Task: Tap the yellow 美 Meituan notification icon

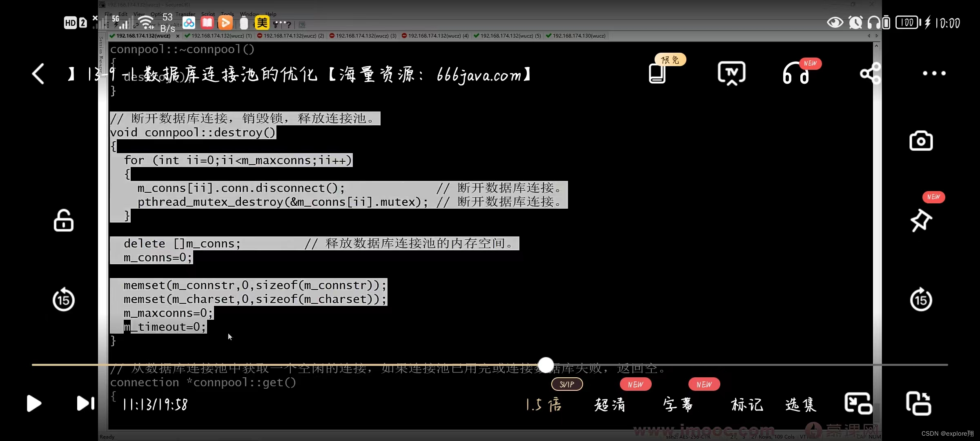Action: pos(262,23)
